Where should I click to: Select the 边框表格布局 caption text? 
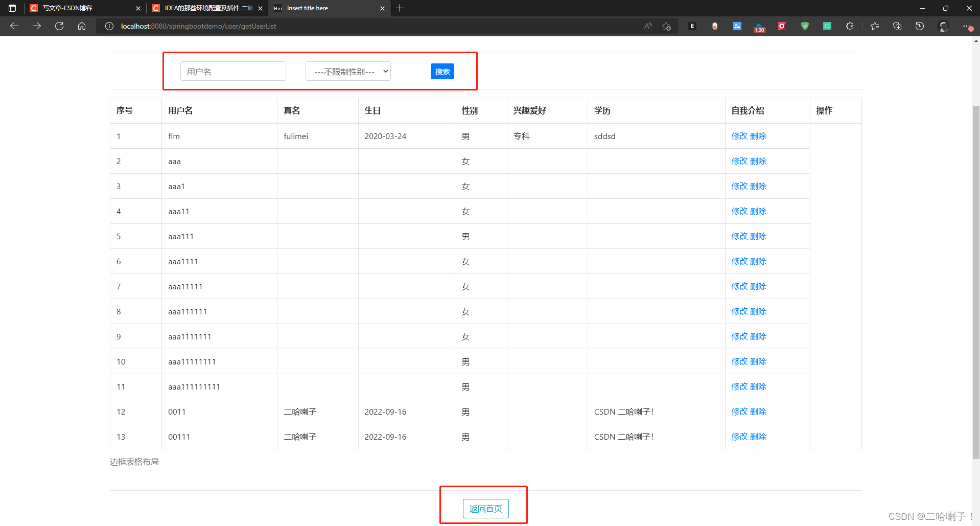pyautogui.click(x=134, y=462)
